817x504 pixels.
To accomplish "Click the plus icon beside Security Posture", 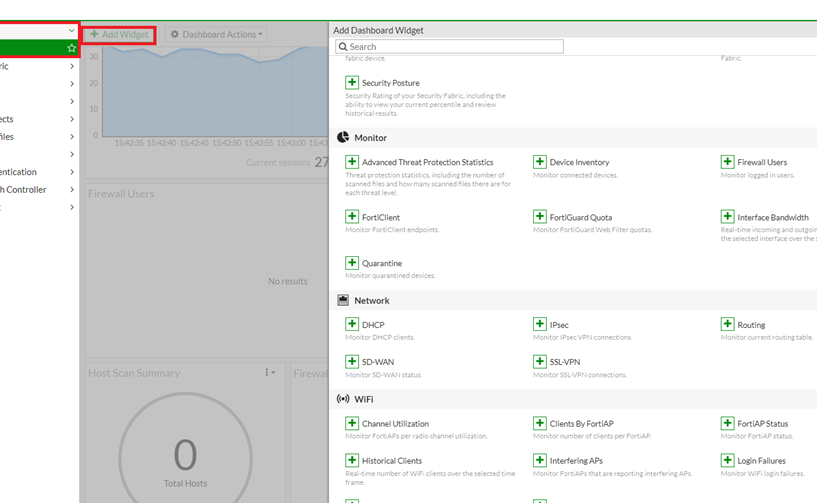I will 352,83.
